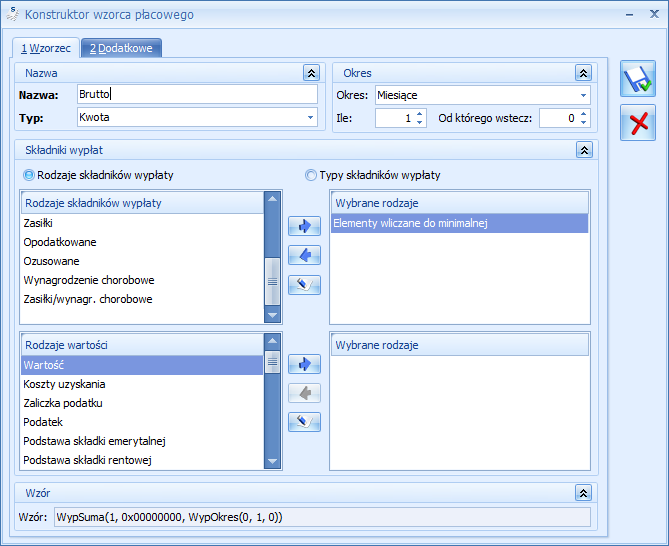669x546 pixels.
Task: Select Ozusowane in the list
Action: pos(142,261)
